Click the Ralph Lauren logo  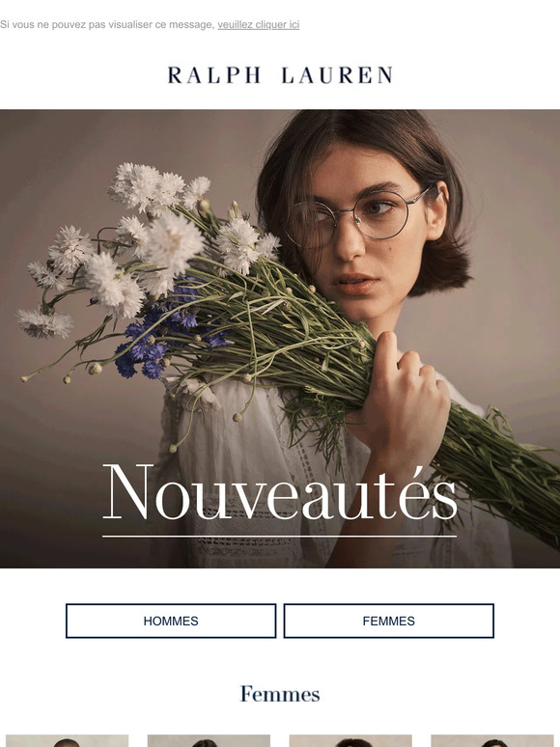click(280, 75)
